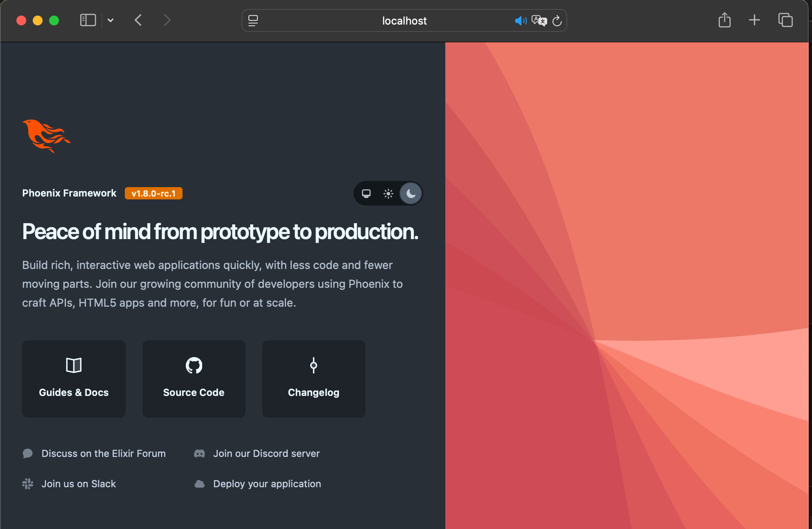Switch to system theme monitor icon
Screen dimensions: 812x529
tap(366, 193)
